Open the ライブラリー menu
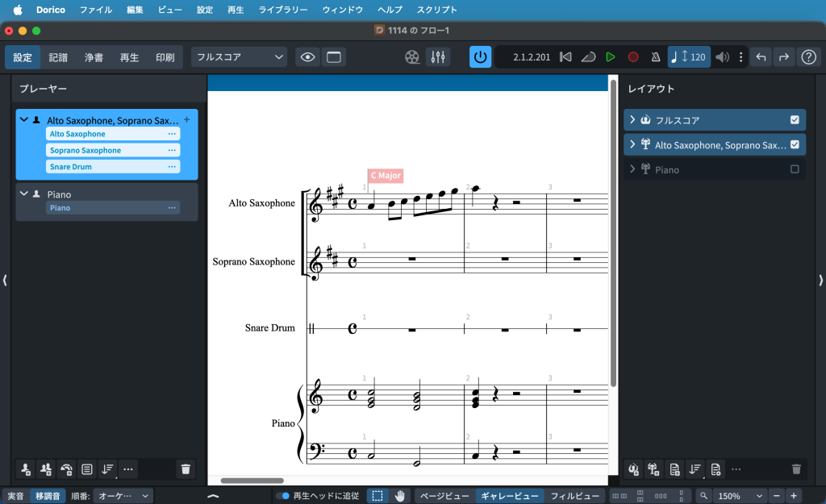The width and height of the screenshot is (826, 504). click(x=283, y=10)
